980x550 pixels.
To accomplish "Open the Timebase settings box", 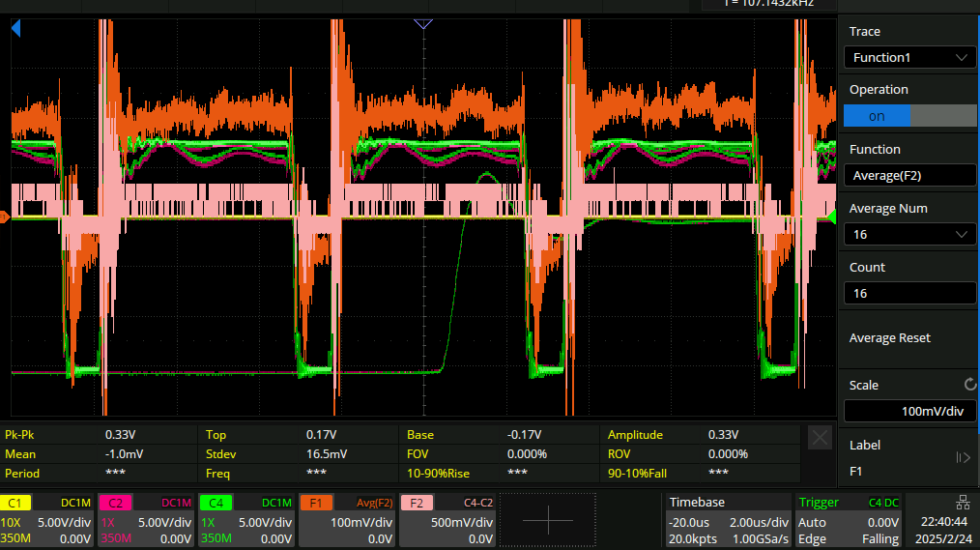I will (x=727, y=520).
